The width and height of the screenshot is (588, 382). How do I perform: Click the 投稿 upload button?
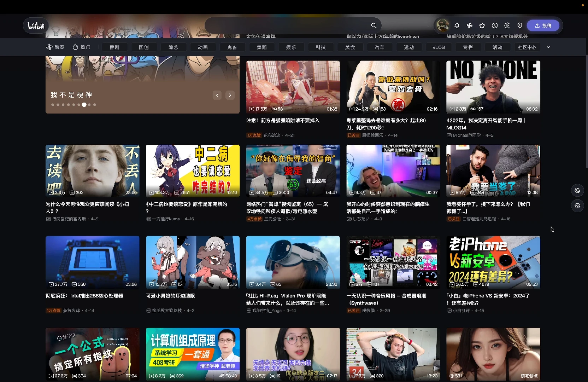[x=543, y=25]
